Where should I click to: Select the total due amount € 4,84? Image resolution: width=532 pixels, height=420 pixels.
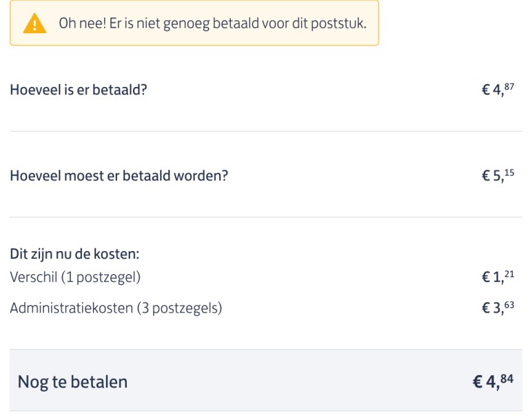pyautogui.click(x=493, y=381)
